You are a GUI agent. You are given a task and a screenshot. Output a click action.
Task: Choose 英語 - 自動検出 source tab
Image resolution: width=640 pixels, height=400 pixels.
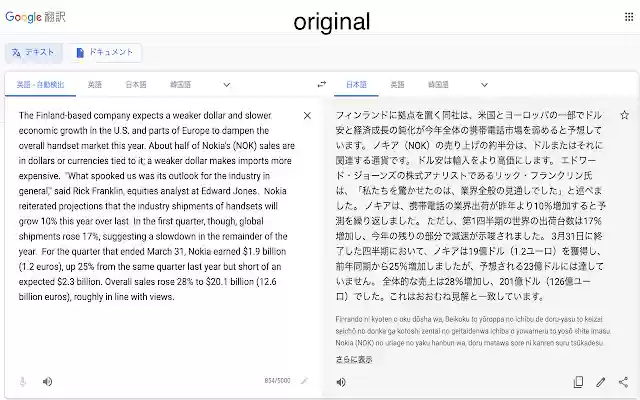pos(40,84)
